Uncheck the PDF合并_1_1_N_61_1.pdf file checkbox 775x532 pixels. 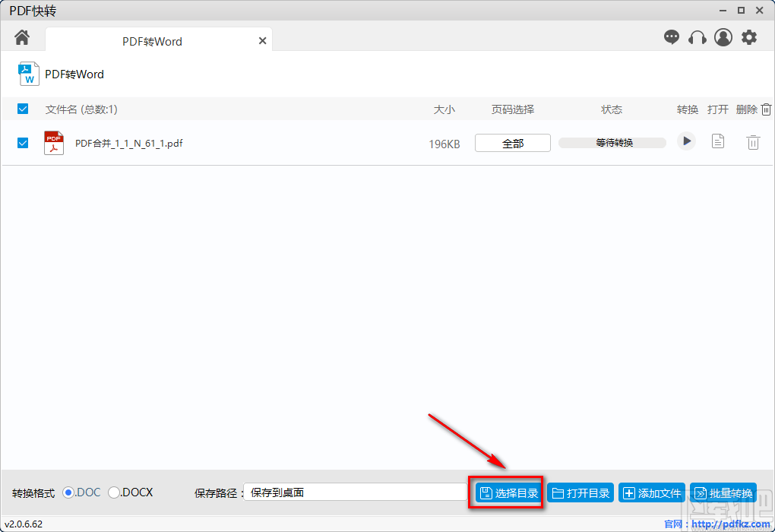pyautogui.click(x=23, y=143)
